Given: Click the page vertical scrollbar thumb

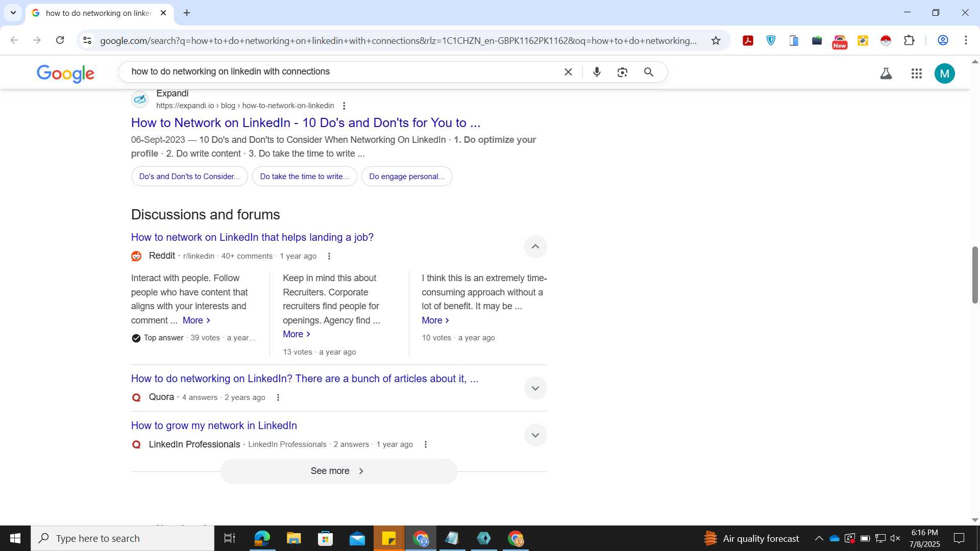Looking at the screenshot, I should (975, 275).
